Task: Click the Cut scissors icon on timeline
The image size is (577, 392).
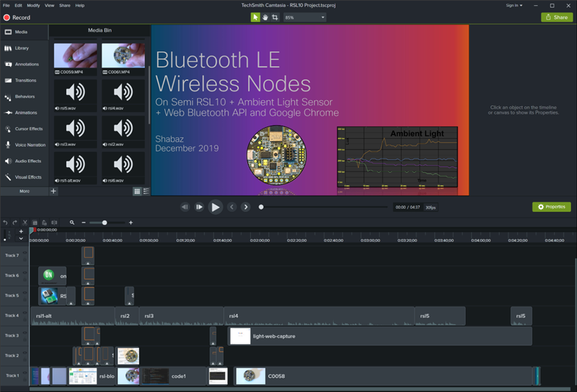Action: [25, 223]
